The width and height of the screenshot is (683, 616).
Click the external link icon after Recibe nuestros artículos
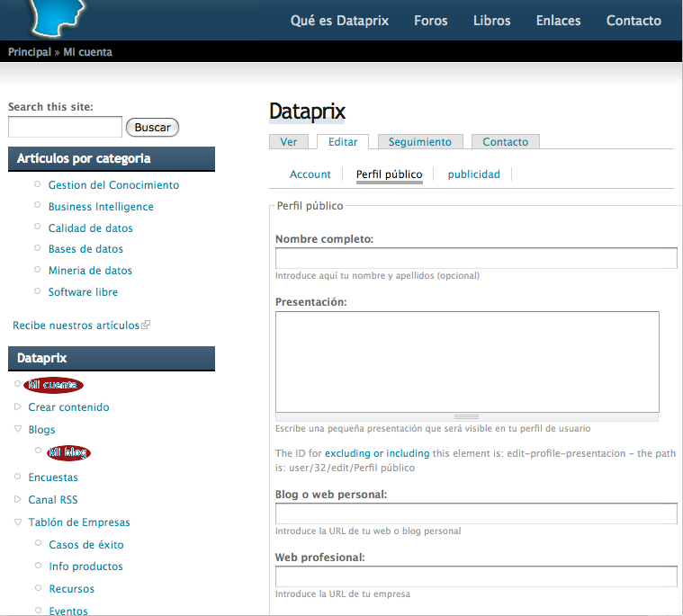pos(146,325)
